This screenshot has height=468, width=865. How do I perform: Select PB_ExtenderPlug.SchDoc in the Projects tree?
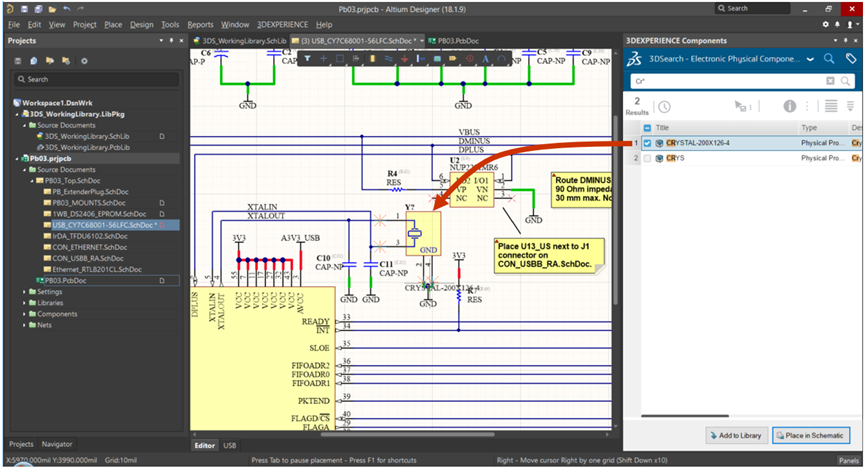click(x=90, y=192)
